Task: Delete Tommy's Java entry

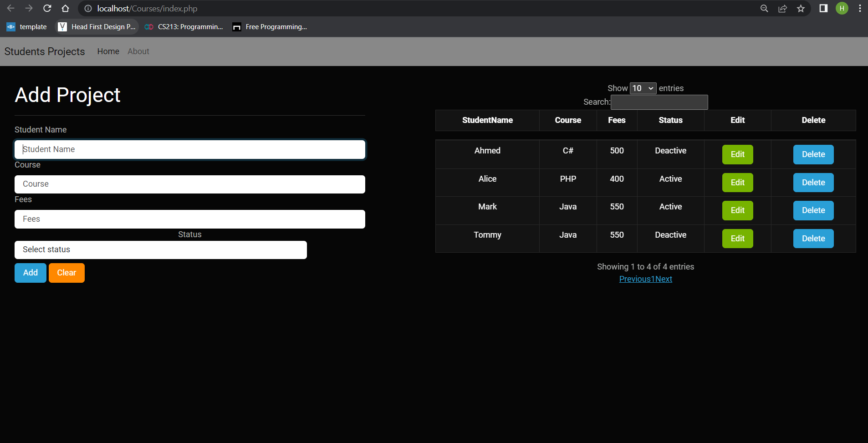Action: point(812,238)
